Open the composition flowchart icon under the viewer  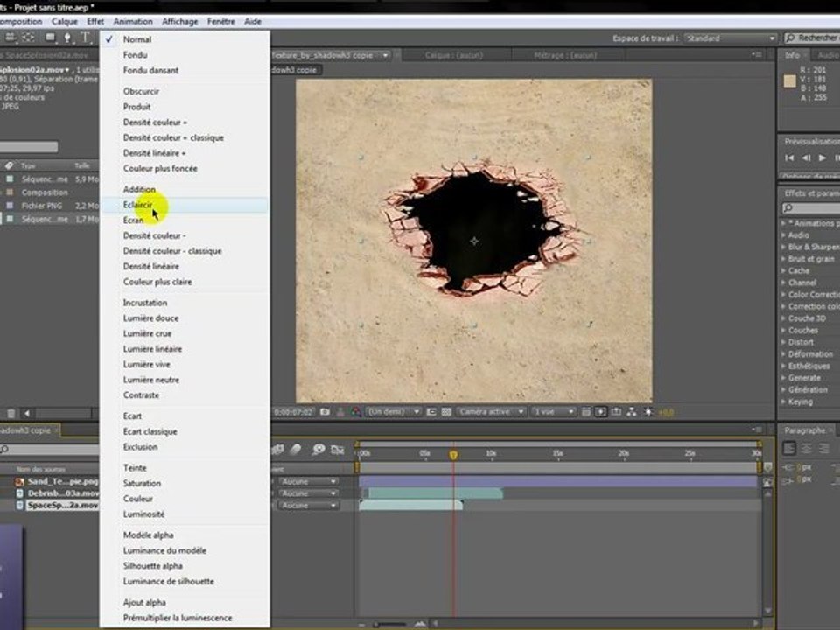click(x=632, y=412)
